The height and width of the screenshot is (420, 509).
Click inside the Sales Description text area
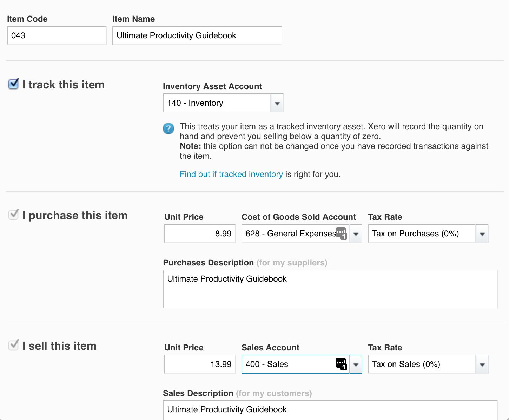pos(330,410)
